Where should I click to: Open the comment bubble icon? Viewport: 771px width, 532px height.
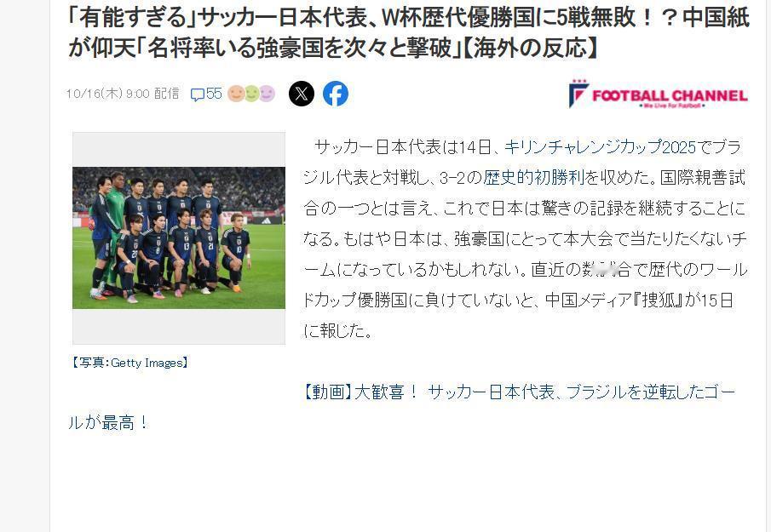[x=197, y=94]
